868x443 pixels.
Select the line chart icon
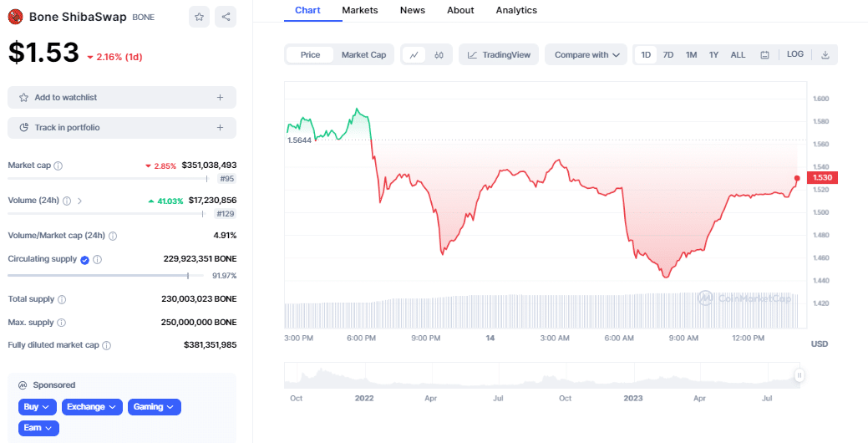(x=414, y=55)
